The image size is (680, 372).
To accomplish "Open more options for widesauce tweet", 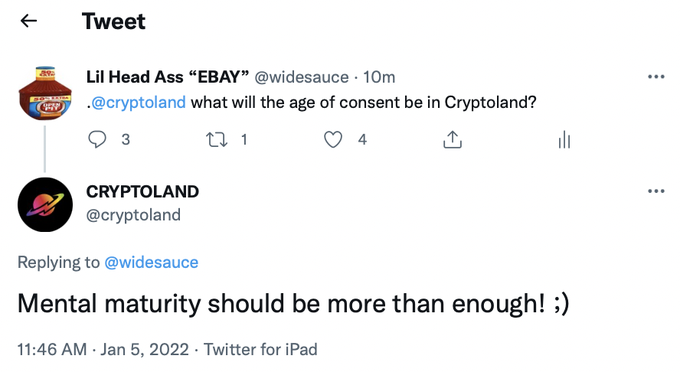I will 656,77.
